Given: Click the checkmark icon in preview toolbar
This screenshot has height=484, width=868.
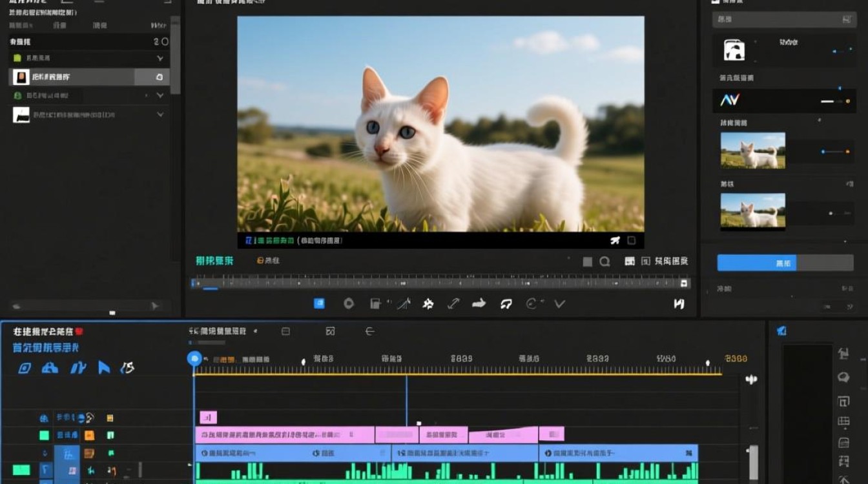Looking at the screenshot, I should tap(560, 303).
